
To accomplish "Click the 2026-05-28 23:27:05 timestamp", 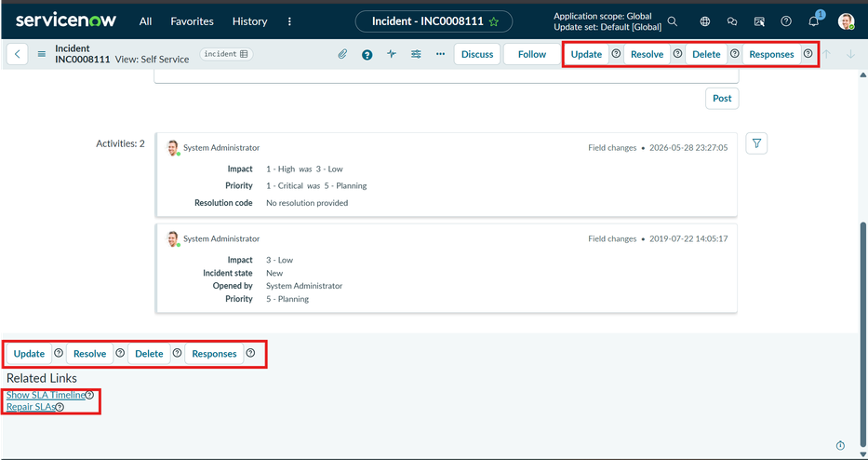I will click(x=688, y=148).
